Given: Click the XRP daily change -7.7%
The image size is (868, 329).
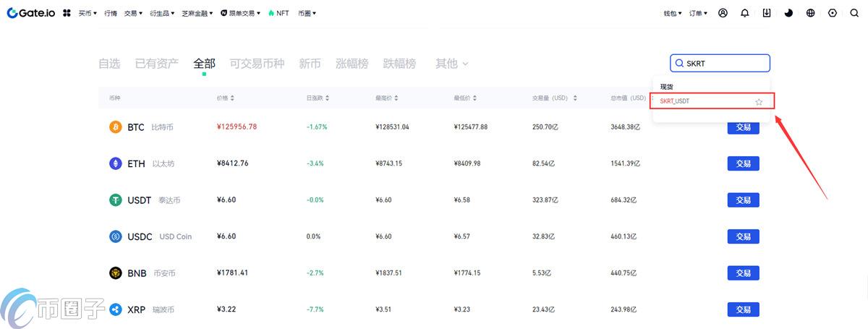Looking at the screenshot, I should 315,309.
